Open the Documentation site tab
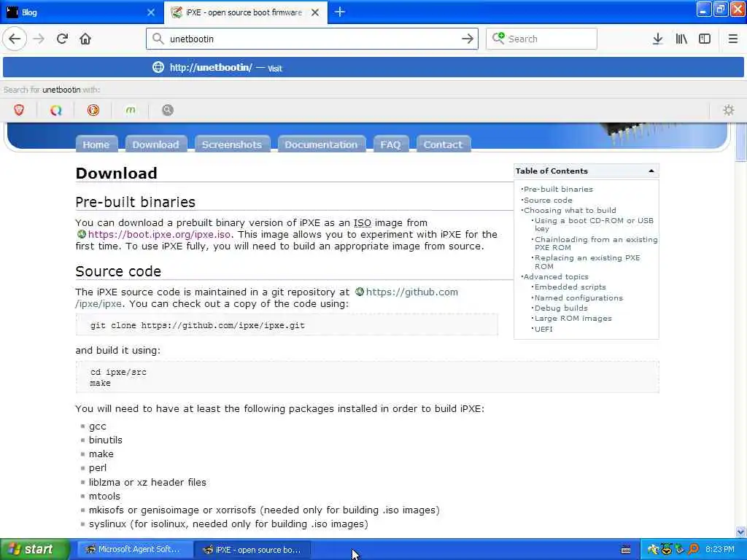This screenshot has height=560, width=747. tap(321, 144)
